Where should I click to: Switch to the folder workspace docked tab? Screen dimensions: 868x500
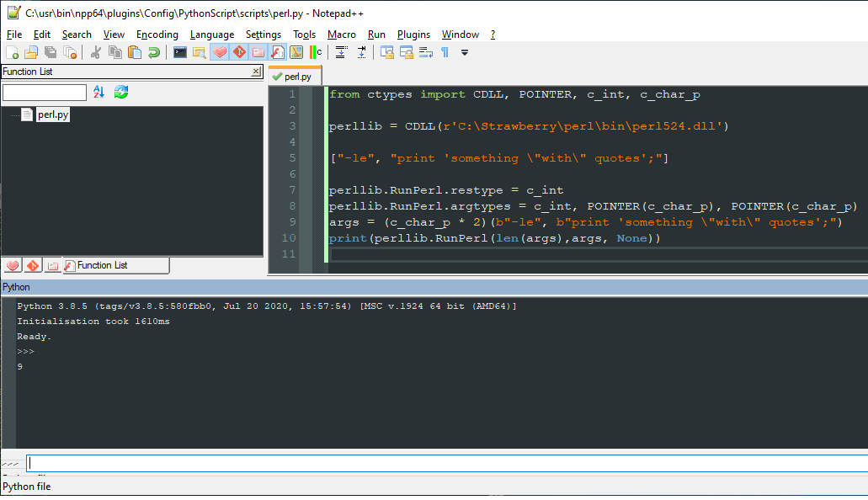click(x=52, y=266)
